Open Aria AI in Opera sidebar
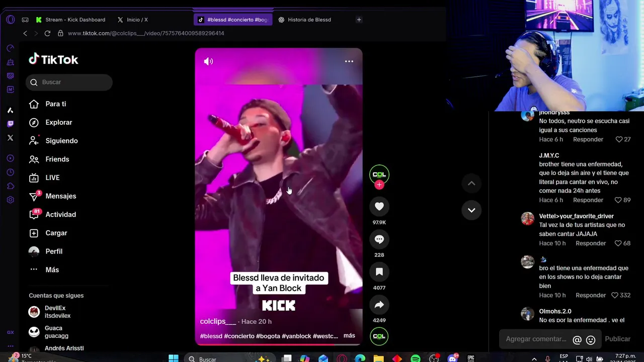Viewport: 644px width, 362px height. click(10, 110)
